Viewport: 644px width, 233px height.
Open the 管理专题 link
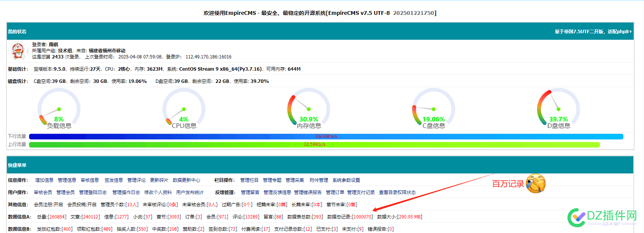272,180
